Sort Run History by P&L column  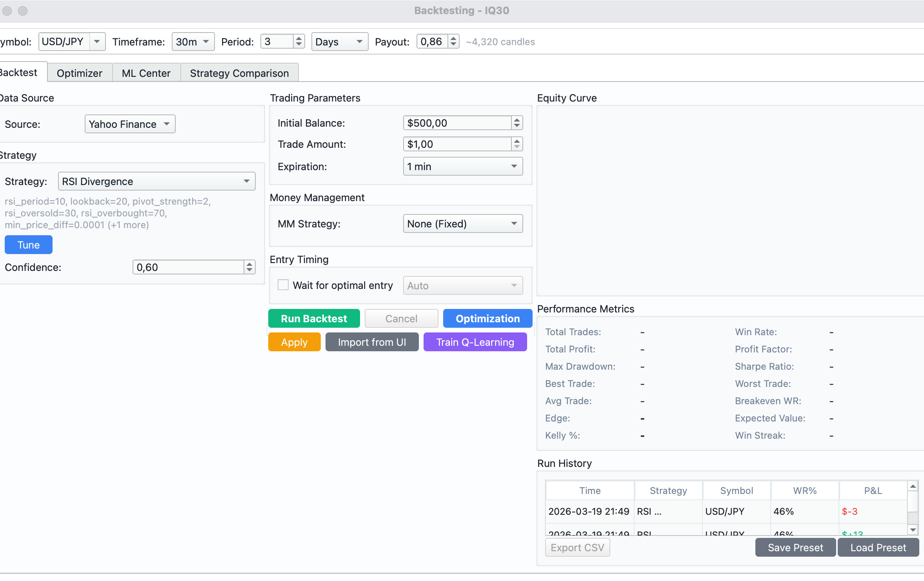[x=873, y=491]
